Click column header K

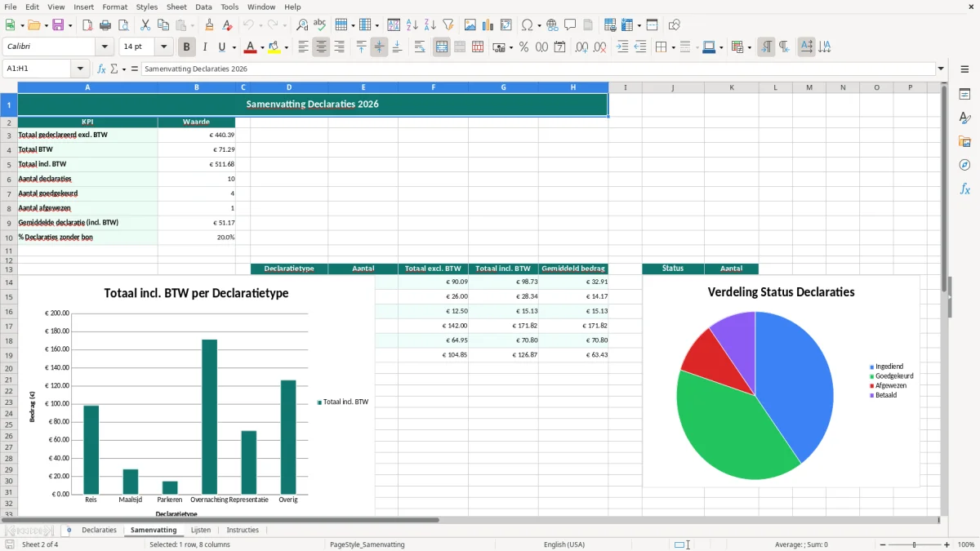(731, 87)
